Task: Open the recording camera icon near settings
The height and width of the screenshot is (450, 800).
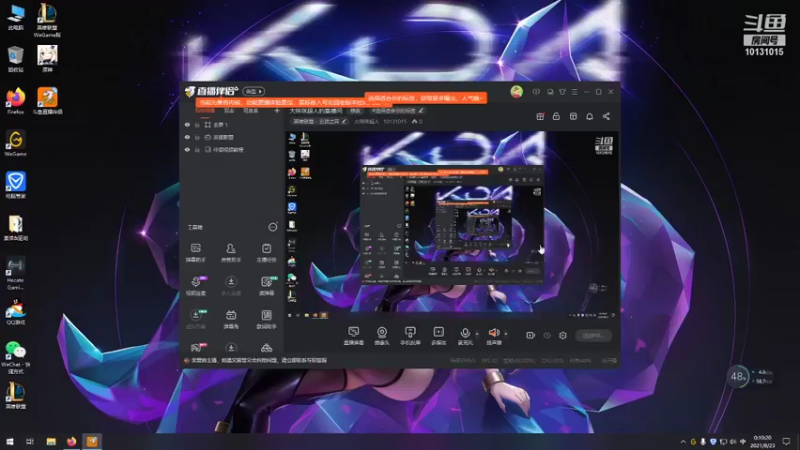Action: pyautogui.click(x=531, y=335)
